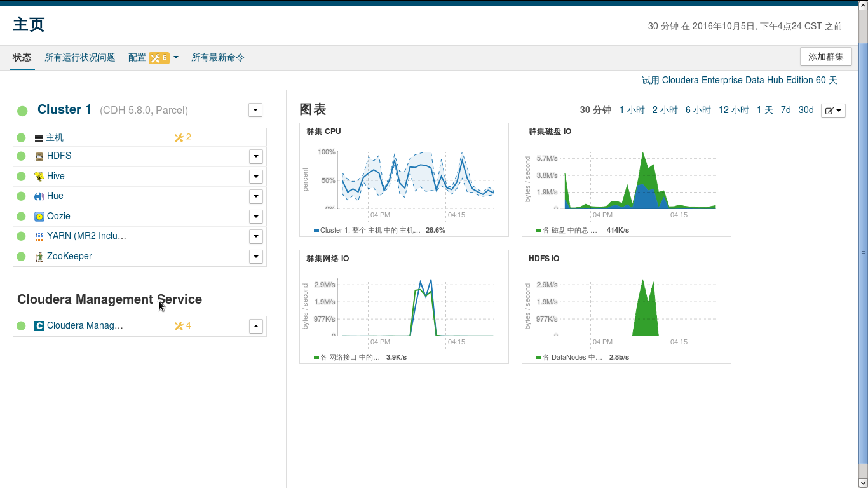Viewport: 868px width, 488px height.
Task: Open the Cloudera Management Service link
Action: point(85,325)
